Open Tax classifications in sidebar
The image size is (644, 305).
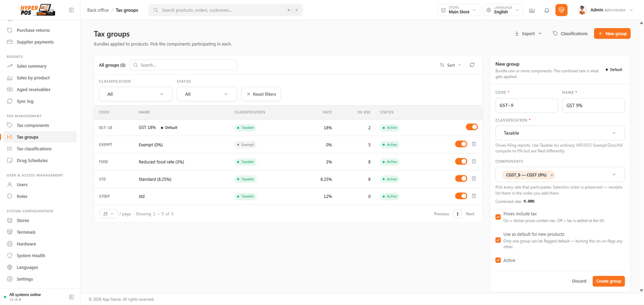click(40, 149)
